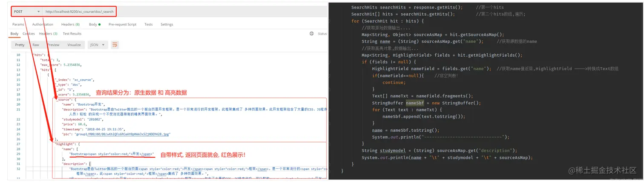Click the Text[] nameTxt = nameField.fragments() line

coord(423,96)
